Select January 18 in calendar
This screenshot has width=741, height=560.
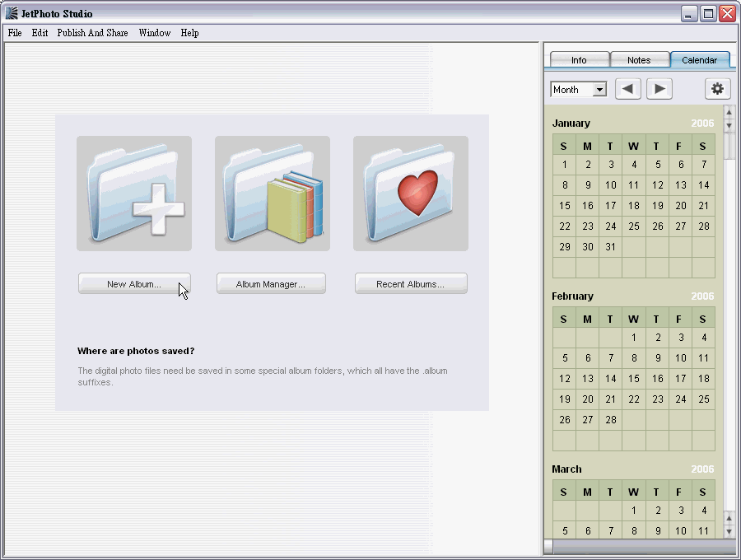click(634, 206)
